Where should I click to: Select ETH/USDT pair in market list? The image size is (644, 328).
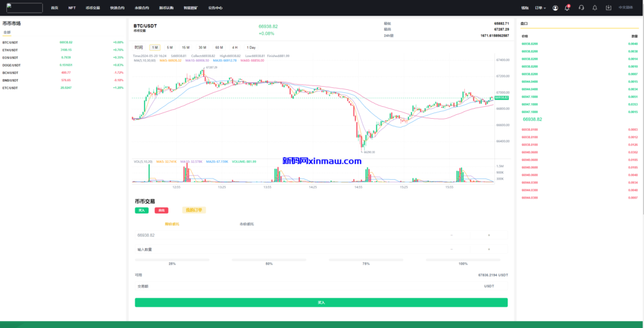pyautogui.click(x=11, y=50)
